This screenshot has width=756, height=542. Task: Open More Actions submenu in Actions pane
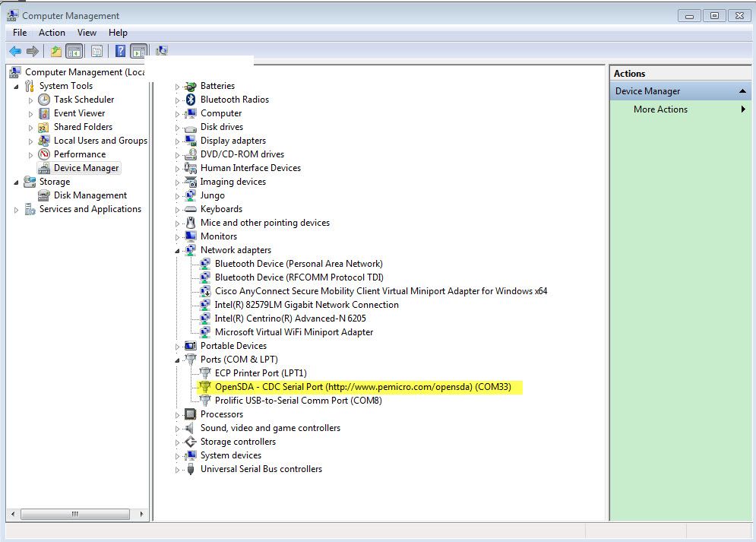point(681,109)
